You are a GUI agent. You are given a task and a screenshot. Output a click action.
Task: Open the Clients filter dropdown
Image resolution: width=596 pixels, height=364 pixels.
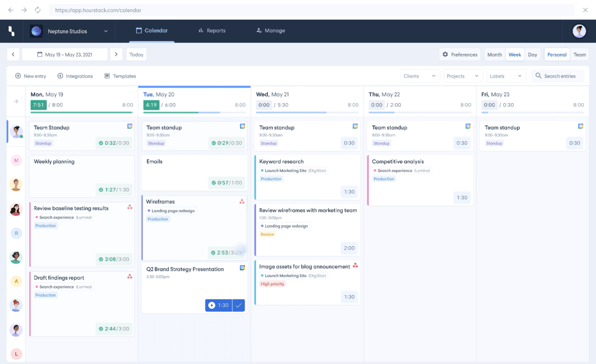[x=419, y=76]
